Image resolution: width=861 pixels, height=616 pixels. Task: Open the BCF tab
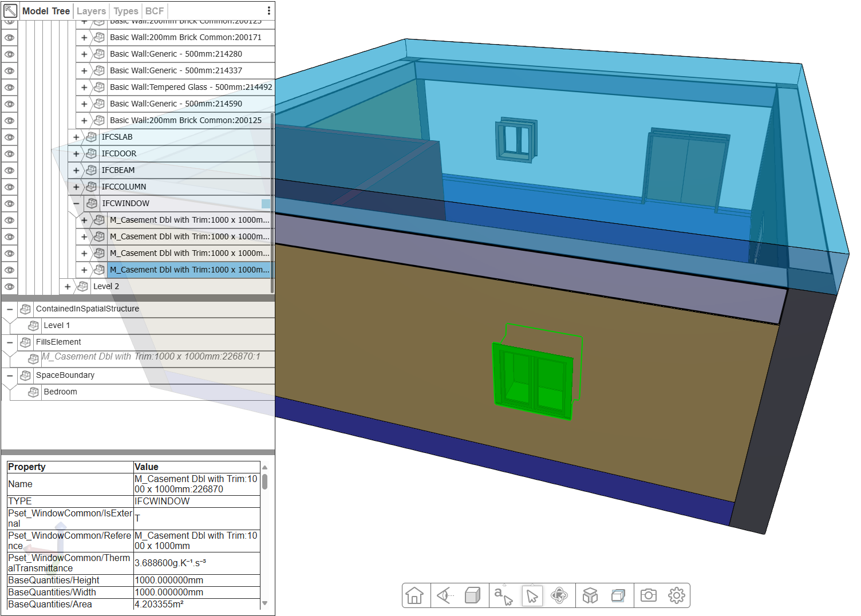pos(154,11)
